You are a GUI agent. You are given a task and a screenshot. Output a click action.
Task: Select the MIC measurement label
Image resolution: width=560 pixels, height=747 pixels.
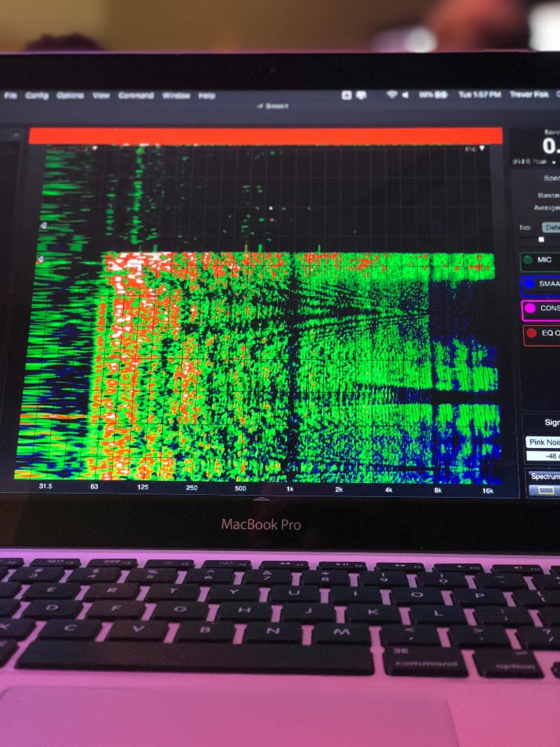point(545,260)
